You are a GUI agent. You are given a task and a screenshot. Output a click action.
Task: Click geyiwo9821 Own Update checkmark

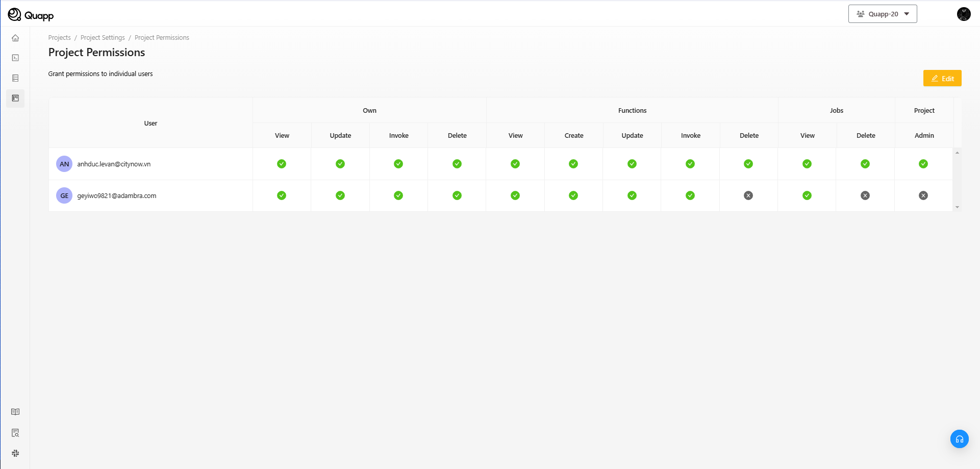pos(340,195)
